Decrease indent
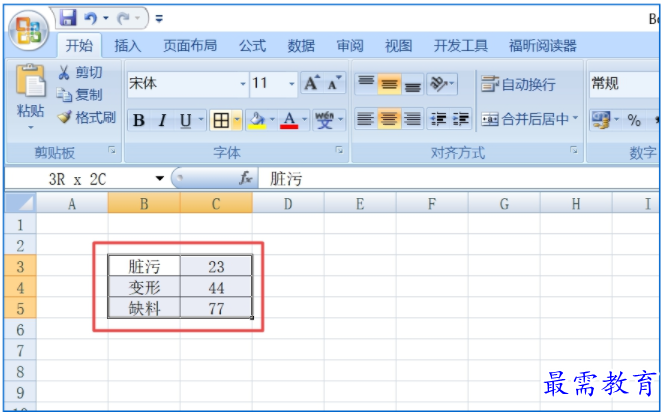This screenshot has width=665, height=415. [x=438, y=119]
